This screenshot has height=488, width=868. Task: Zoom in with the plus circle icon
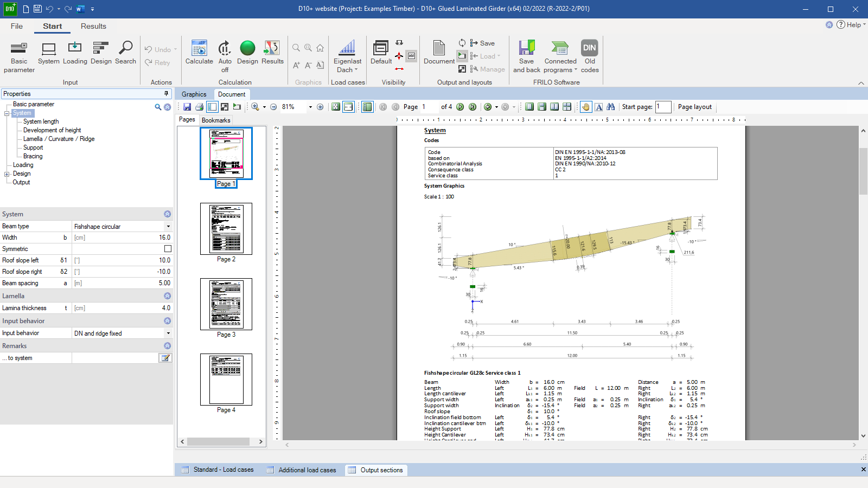click(320, 107)
